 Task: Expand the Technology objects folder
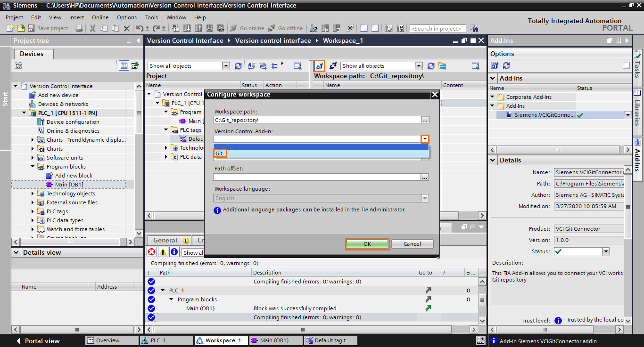coord(33,193)
